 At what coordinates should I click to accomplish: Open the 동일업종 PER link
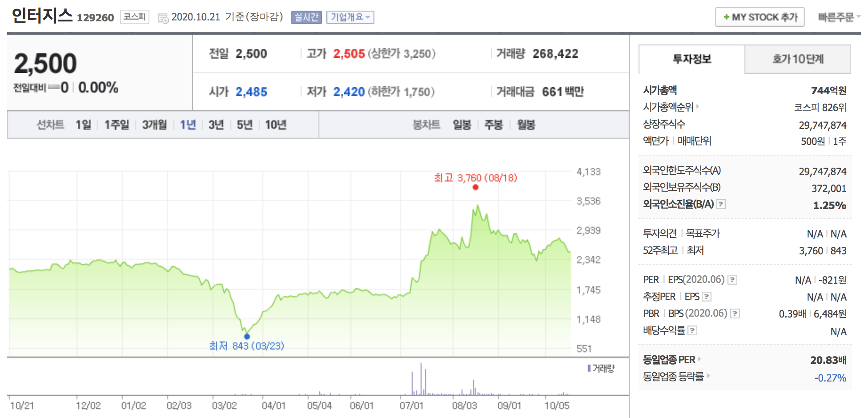(x=669, y=360)
